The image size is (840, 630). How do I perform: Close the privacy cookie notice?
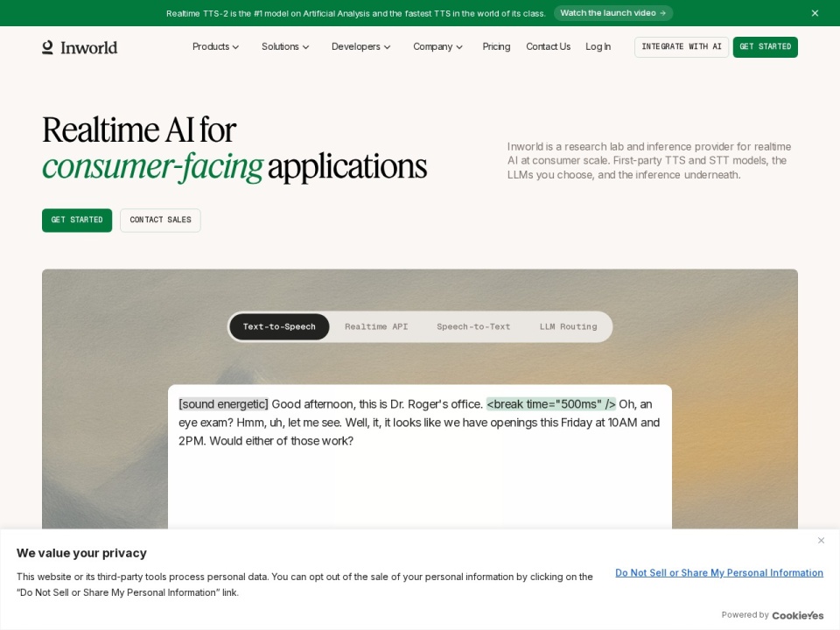pyautogui.click(x=821, y=540)
